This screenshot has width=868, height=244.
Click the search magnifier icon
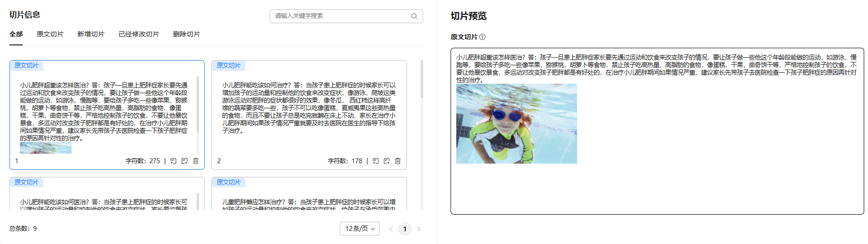(414, 16)
